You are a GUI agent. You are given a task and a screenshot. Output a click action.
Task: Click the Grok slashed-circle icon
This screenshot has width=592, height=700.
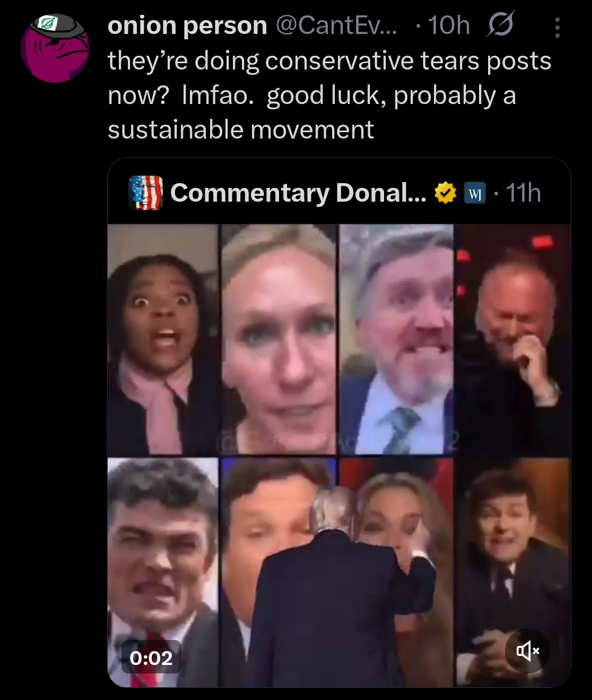point(499,25)
